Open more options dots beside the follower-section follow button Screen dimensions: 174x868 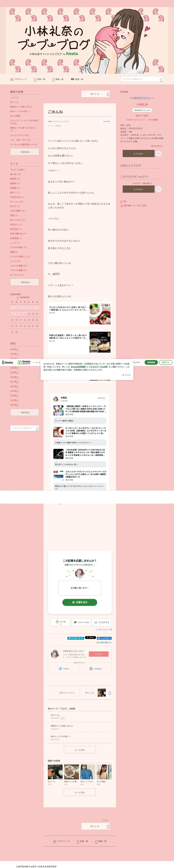point(158,189)
